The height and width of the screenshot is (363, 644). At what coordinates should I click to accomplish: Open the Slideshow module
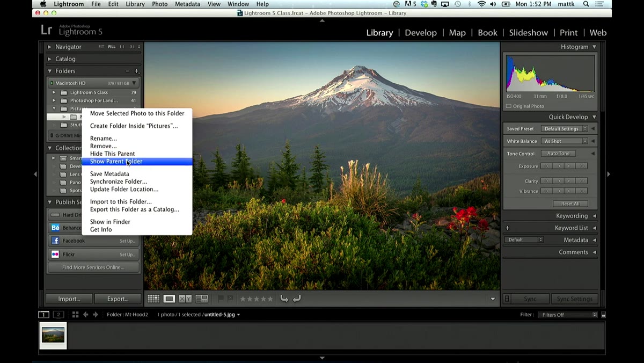click(529, 33)
